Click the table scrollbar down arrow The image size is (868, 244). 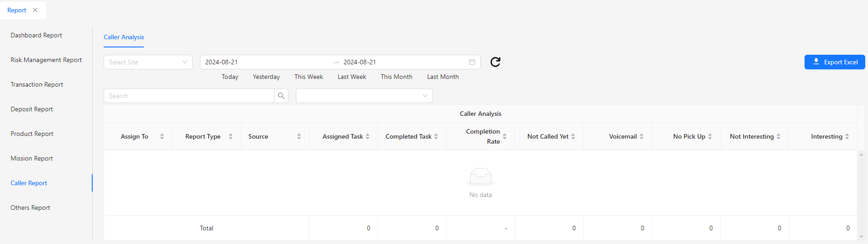click(x=861, y=237)
